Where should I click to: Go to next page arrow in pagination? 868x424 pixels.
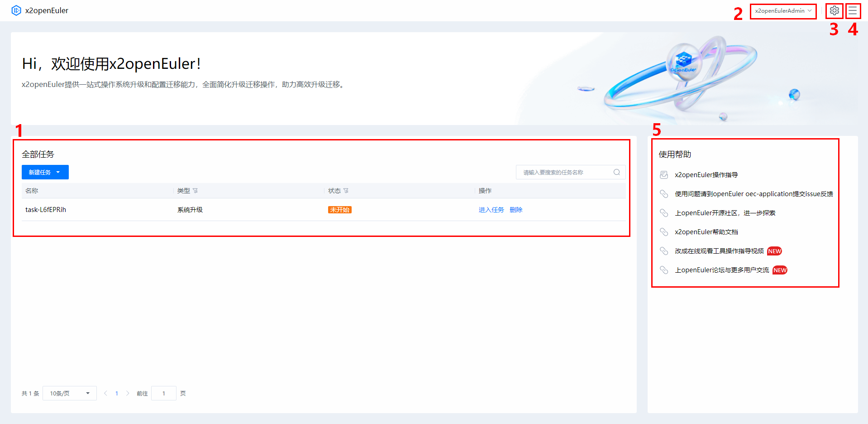click(128, 393)
